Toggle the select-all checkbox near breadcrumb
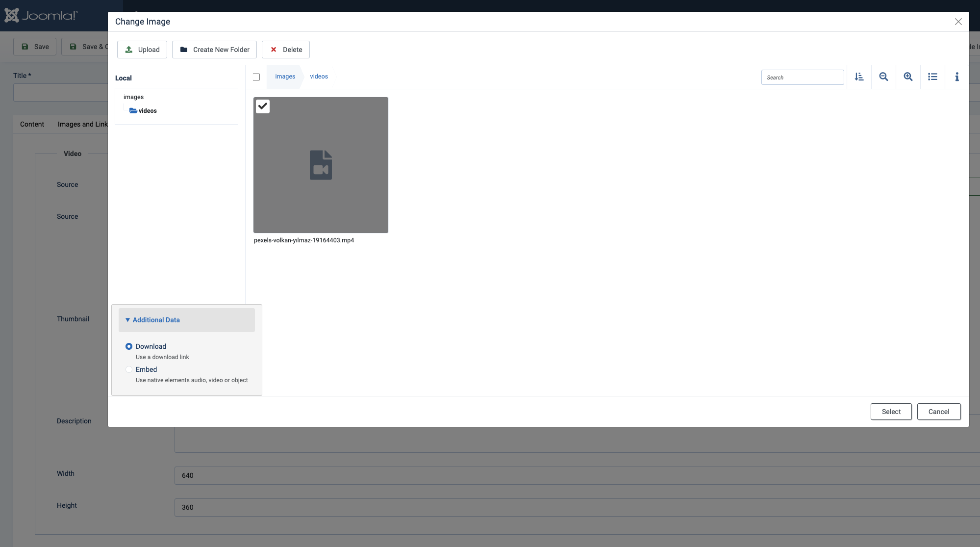The height and width of the screenshot is (547, 980). (256, 77)
